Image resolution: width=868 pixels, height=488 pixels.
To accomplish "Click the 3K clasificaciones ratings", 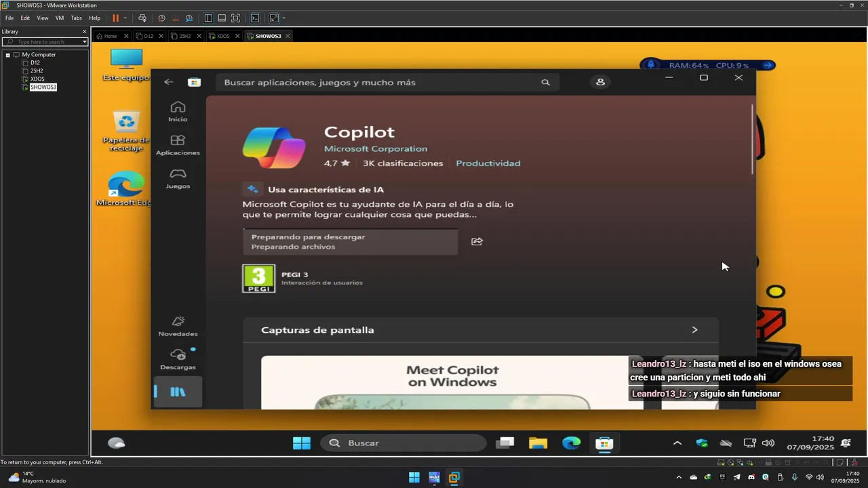I will pos(403,163).
